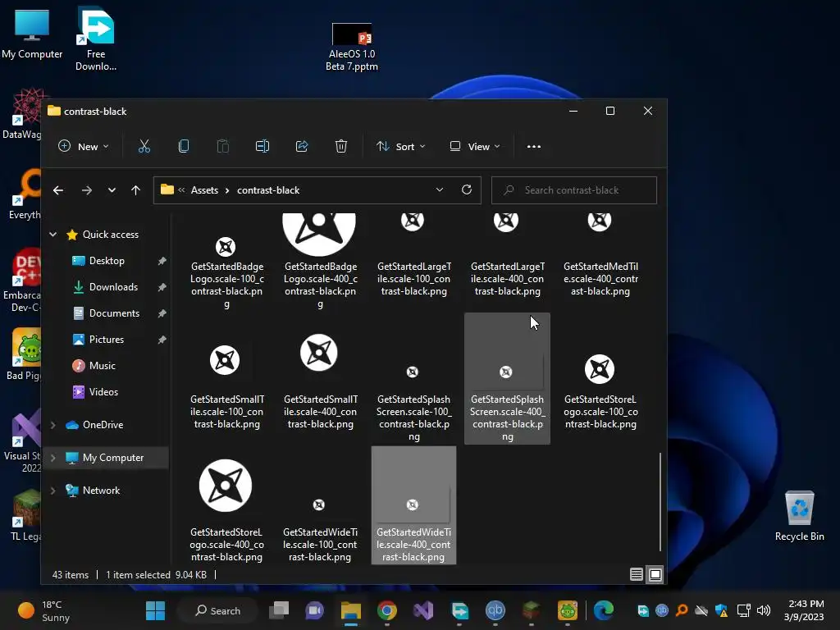Click the Cut scissors icon in toolbar

click(144, 146)
